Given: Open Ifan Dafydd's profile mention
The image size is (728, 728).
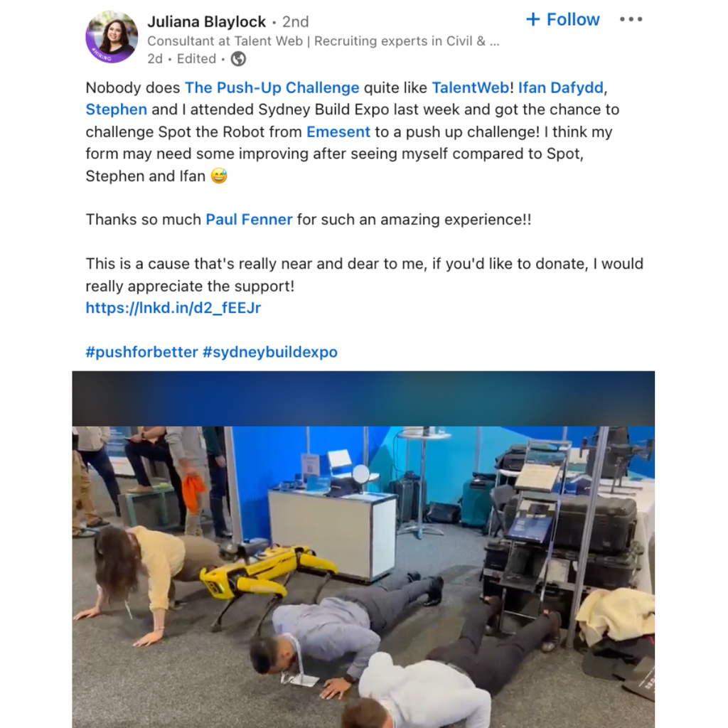Looking at the screenshot, I should point(561,87).
